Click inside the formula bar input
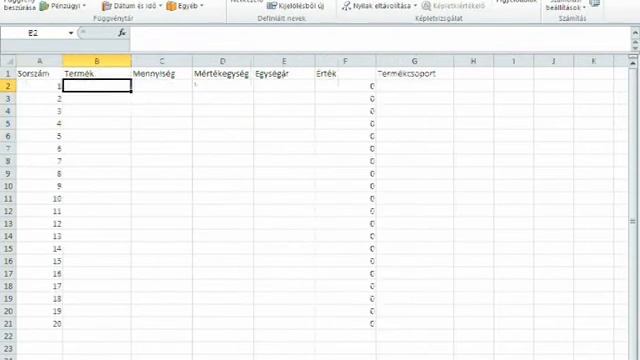The image size is (640, 360). (x=380, y=39)
